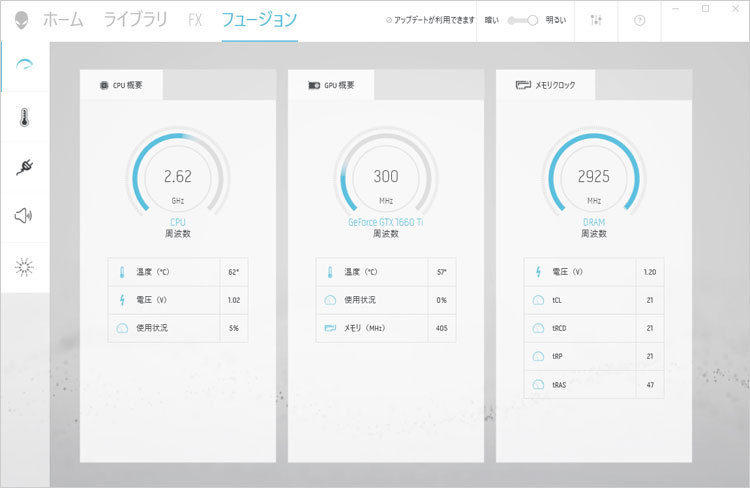Click the CPU chip icon in CPU 概要

pos(104,85)
